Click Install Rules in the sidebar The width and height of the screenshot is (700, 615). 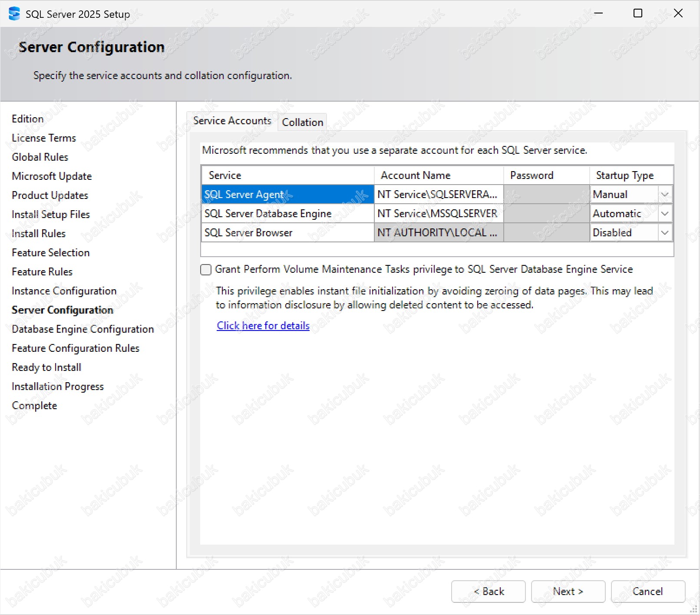39,234
